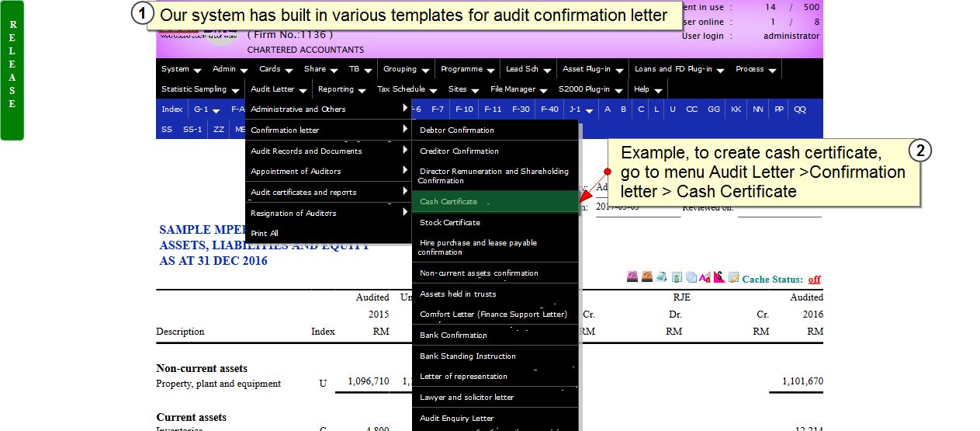Select 'Print All' in the Audit Letter menu
Screen dimensions: 980x431
[265, 234]
